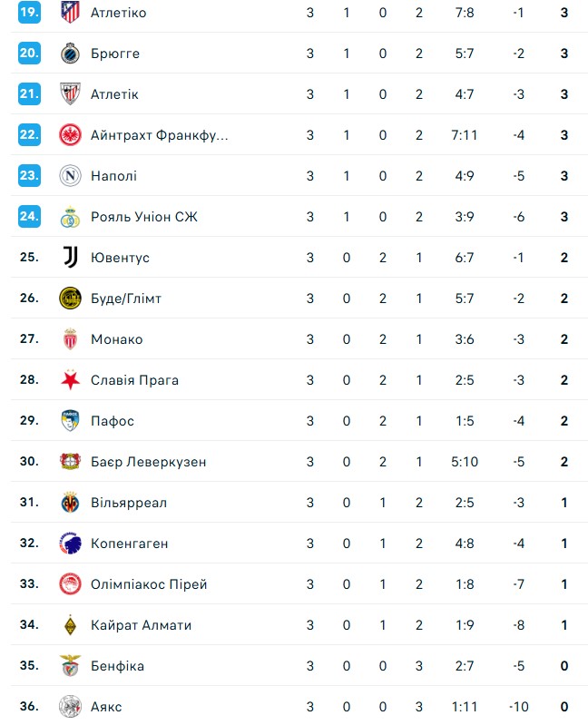
Task: Click the blue position badge 24
Action: point(30,217)
